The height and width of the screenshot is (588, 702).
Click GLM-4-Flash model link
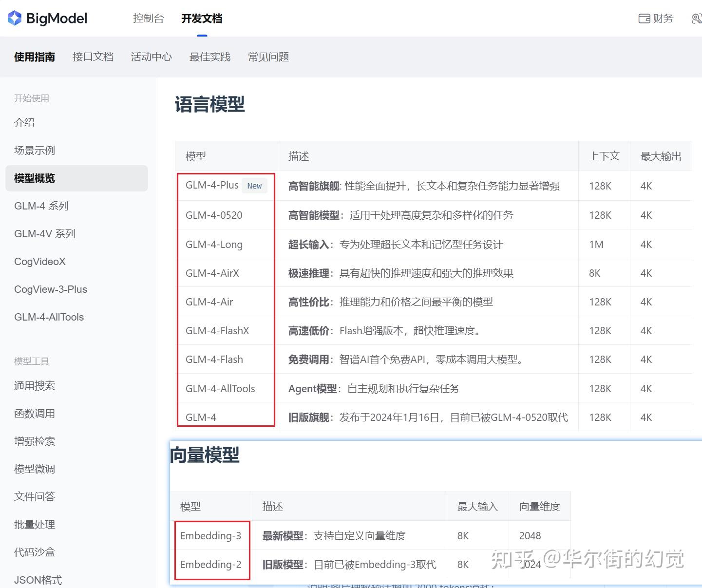tap(214, 360)
